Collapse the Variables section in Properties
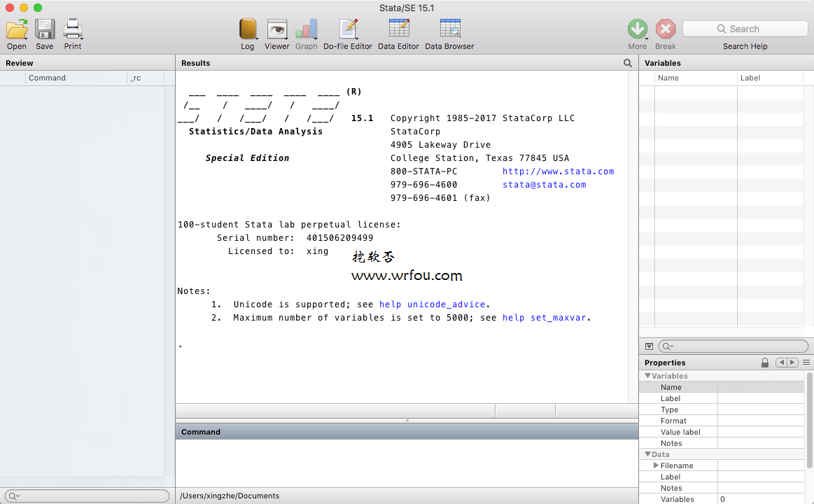The width and height of the screenshot is (814, 504). click(647, 375)
